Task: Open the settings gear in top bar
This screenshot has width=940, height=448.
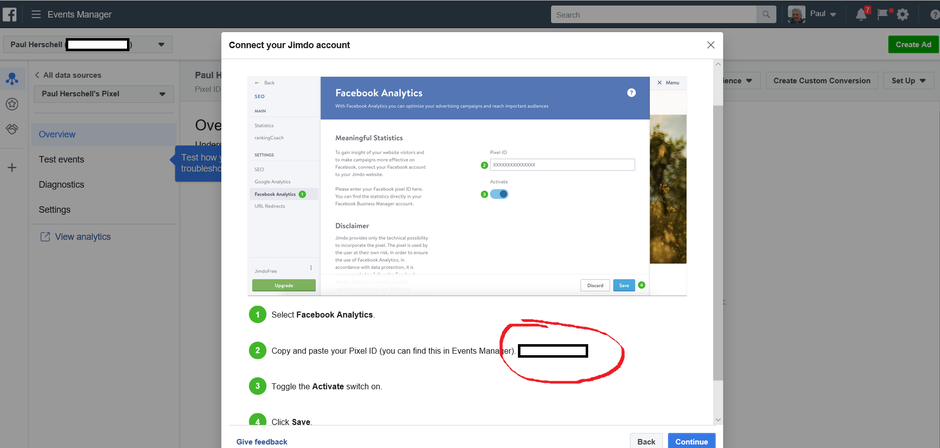Action: [902, 14]
